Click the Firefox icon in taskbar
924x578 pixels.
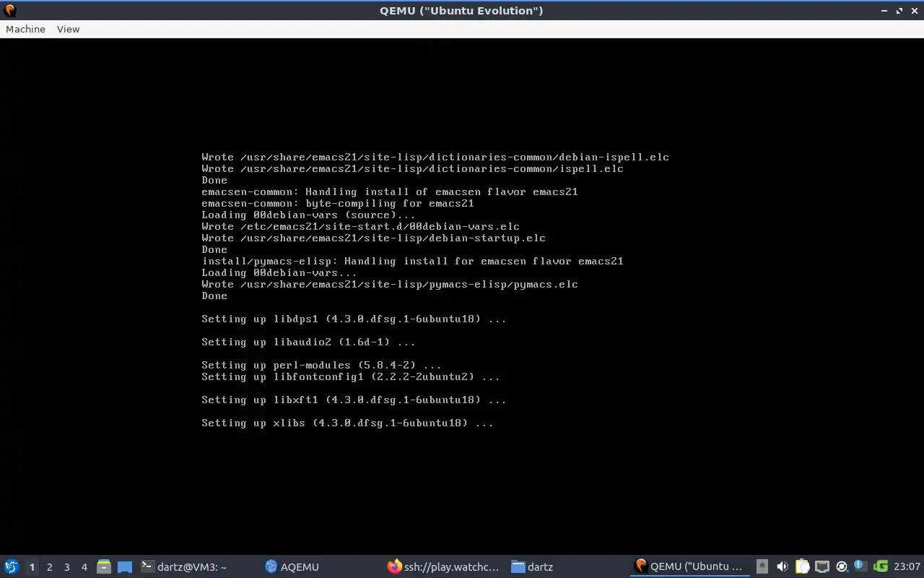coord(394,566)
